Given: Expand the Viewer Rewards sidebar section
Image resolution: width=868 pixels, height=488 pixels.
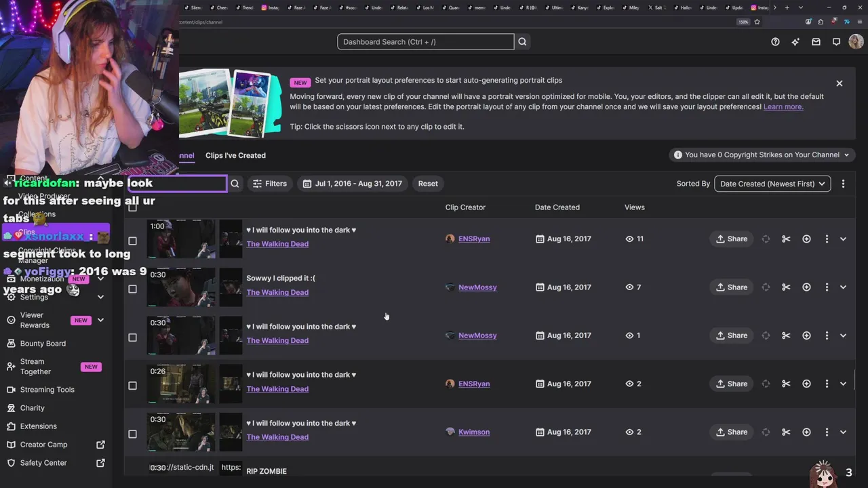Looking at the screenshot, I should point(101,320).
